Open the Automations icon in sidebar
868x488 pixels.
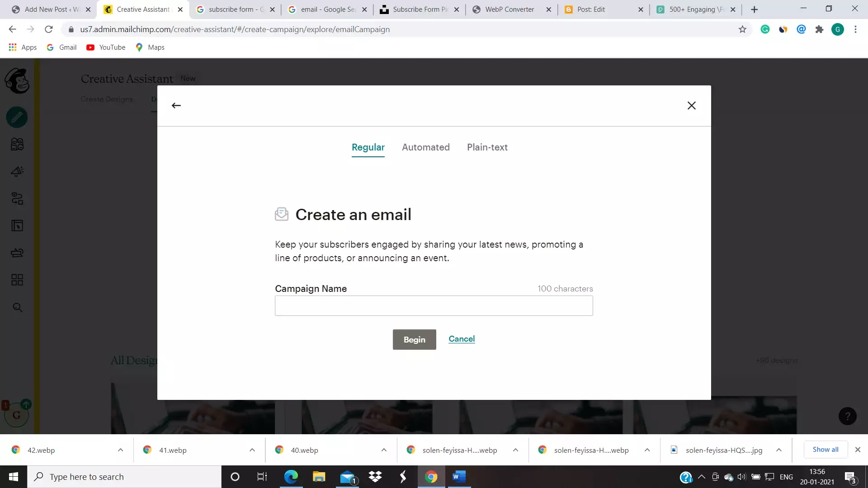coord(17,198)
